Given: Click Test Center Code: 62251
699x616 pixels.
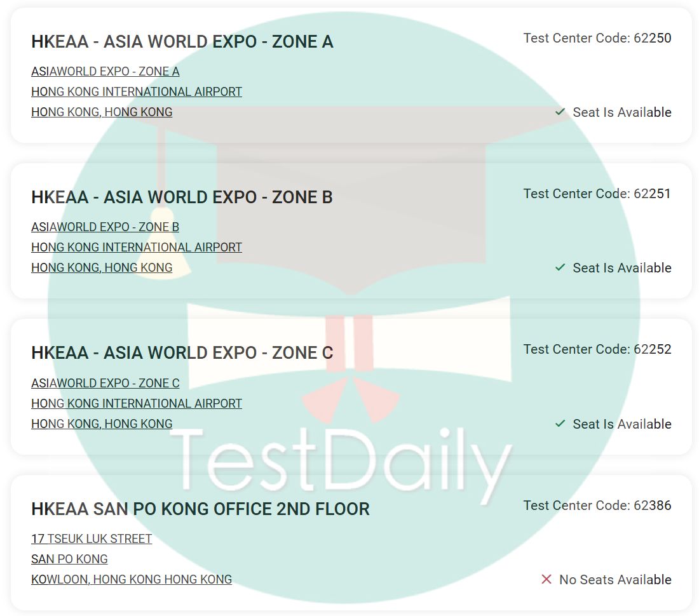Looking at the screenshot, I should click(597, 193).
